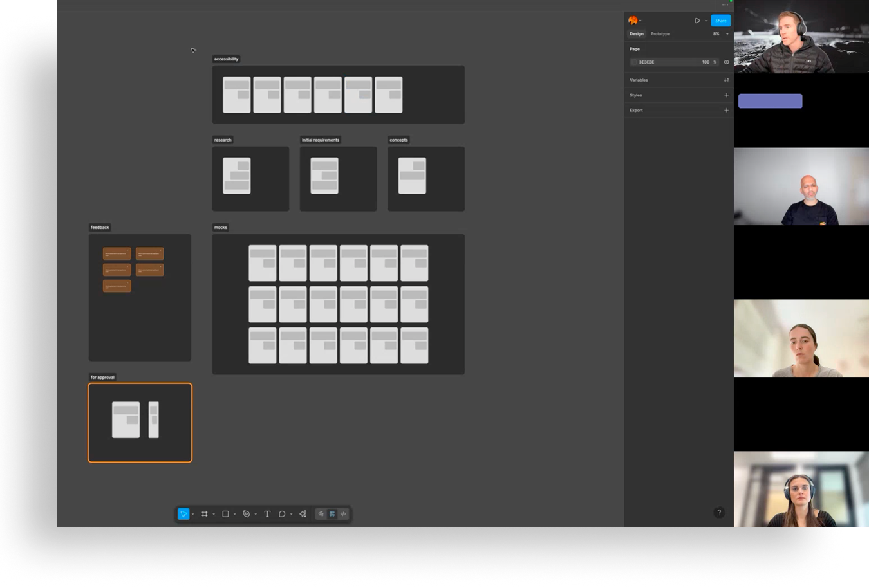Select the "mocks" frame label
Image resolution: width=869 pixels, height=588 pixels.
(221, 228)
